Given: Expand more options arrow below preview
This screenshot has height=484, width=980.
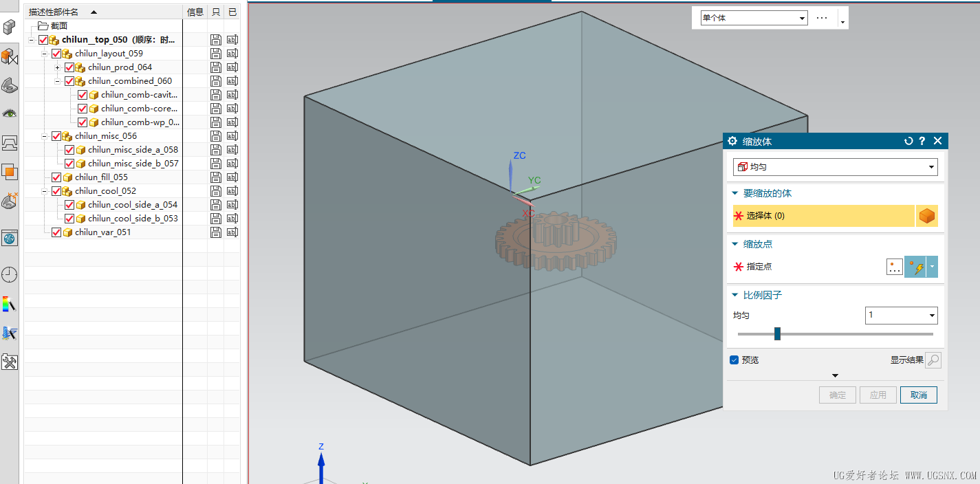Looking at the screenshot, I should [836, 375].
